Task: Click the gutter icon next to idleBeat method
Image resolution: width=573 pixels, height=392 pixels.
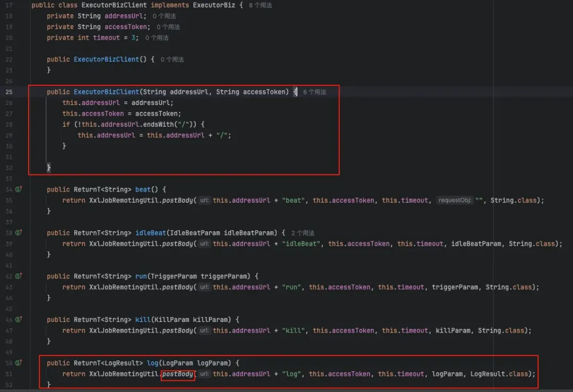Action: [x=18, y=233]
